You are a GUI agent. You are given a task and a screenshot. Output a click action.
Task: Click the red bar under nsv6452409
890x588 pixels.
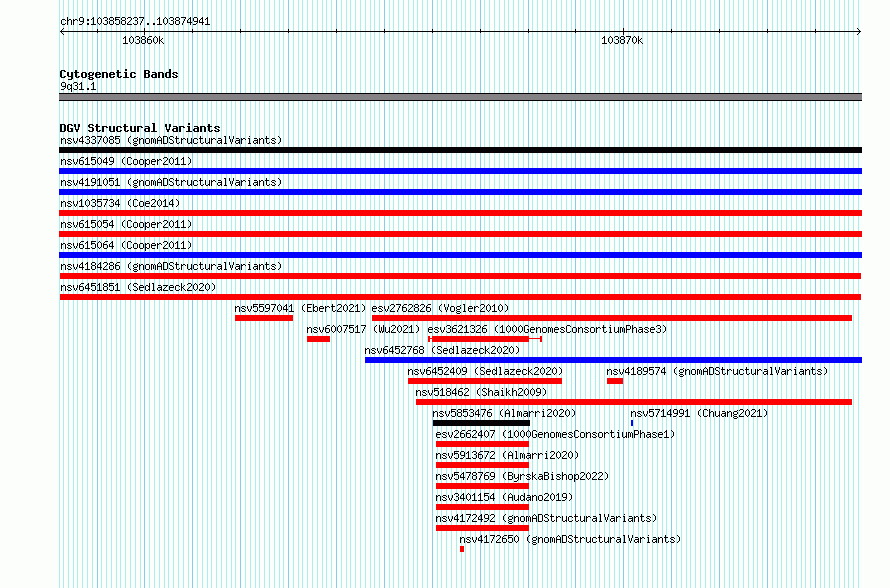[x=485, y=381]
